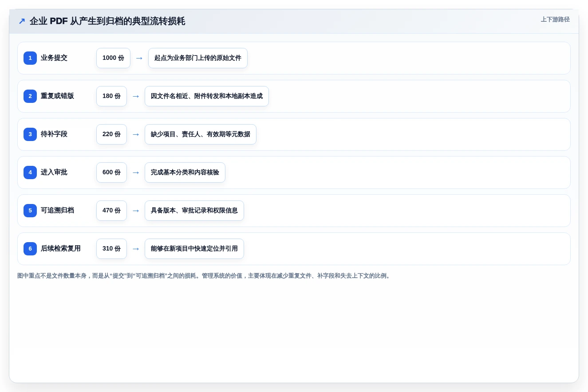The height and width of the screenshot is (392, 588).
Task: Click description 缺少项目、责任人、有效期等元数据
Action: [201, 134]
